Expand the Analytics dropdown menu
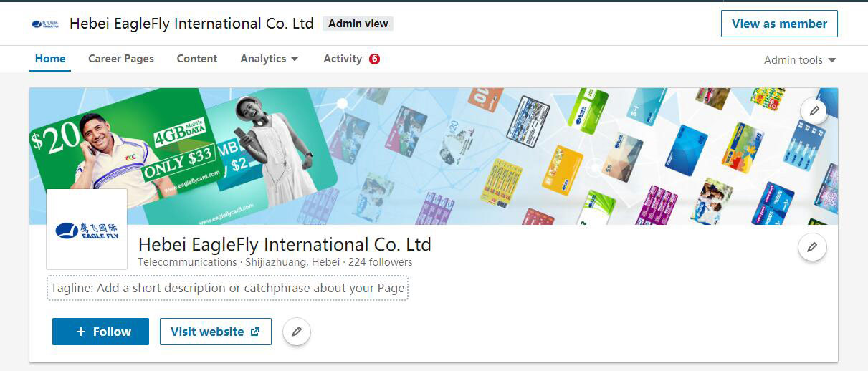 pos(270,59)
